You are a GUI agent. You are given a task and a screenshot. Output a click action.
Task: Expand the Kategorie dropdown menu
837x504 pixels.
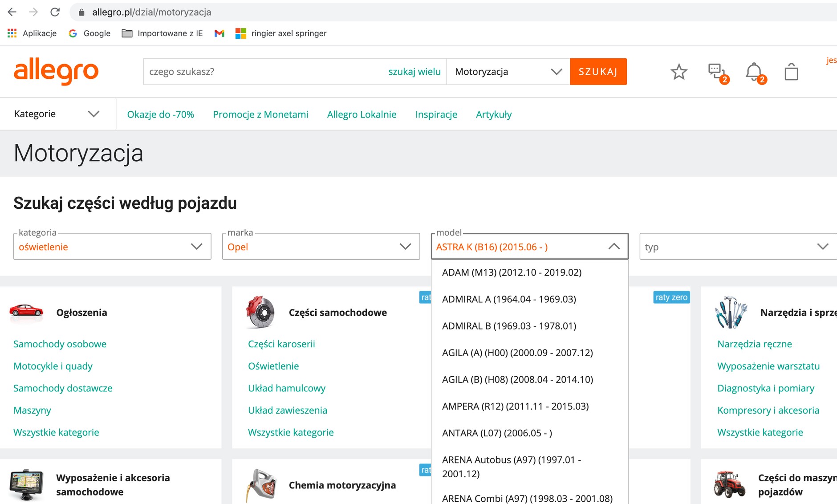pyautogui.click(x=57, y=114)
